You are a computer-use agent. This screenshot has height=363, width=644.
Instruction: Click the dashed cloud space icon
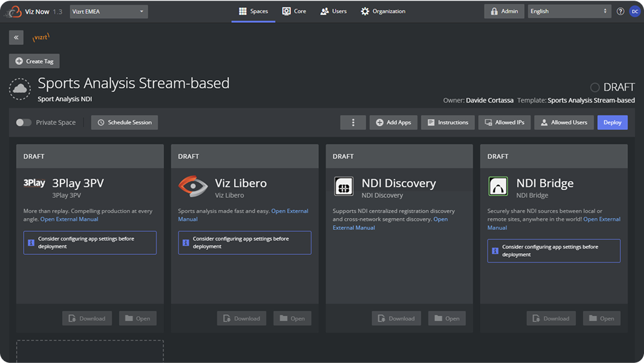point(20,89)
